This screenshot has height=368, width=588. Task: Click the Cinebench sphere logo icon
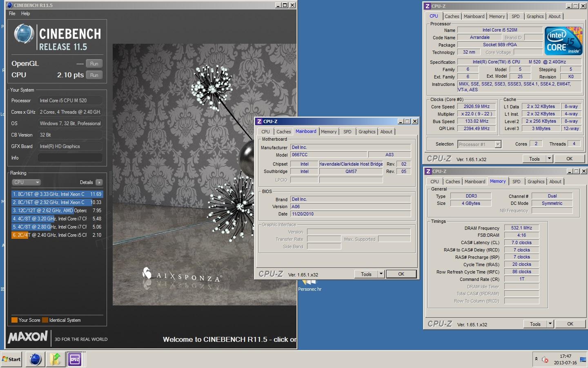(24, 34)
